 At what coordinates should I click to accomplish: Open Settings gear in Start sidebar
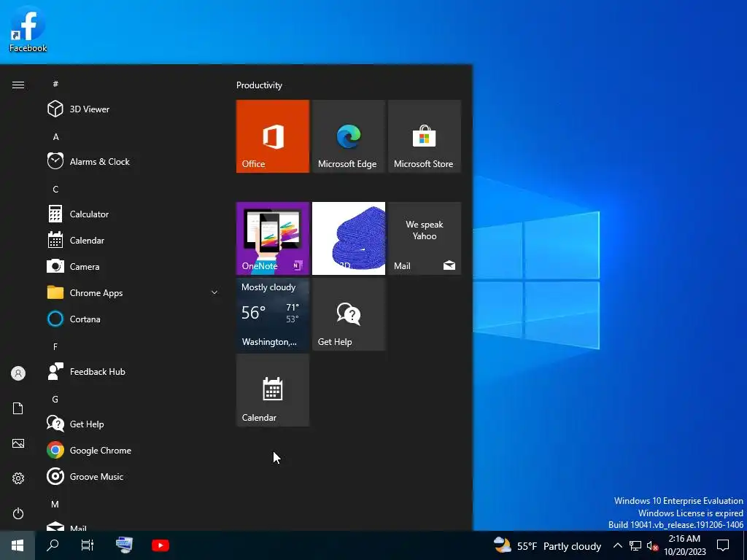click(18, 478)
